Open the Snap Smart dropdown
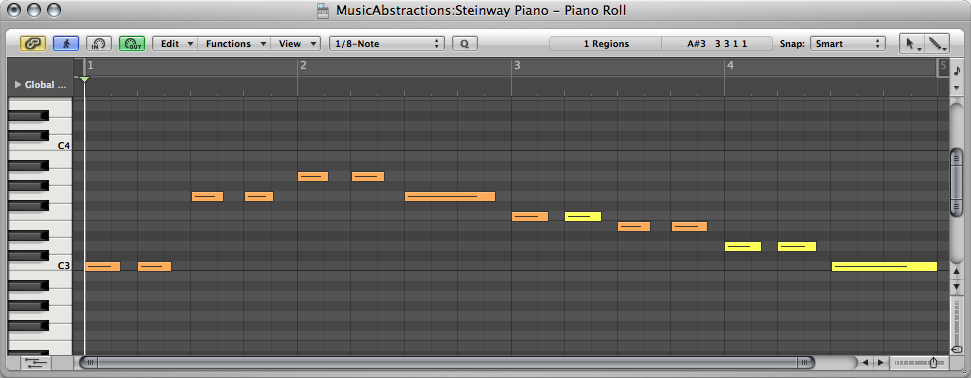Screen dimensions: 971x378 847,44
